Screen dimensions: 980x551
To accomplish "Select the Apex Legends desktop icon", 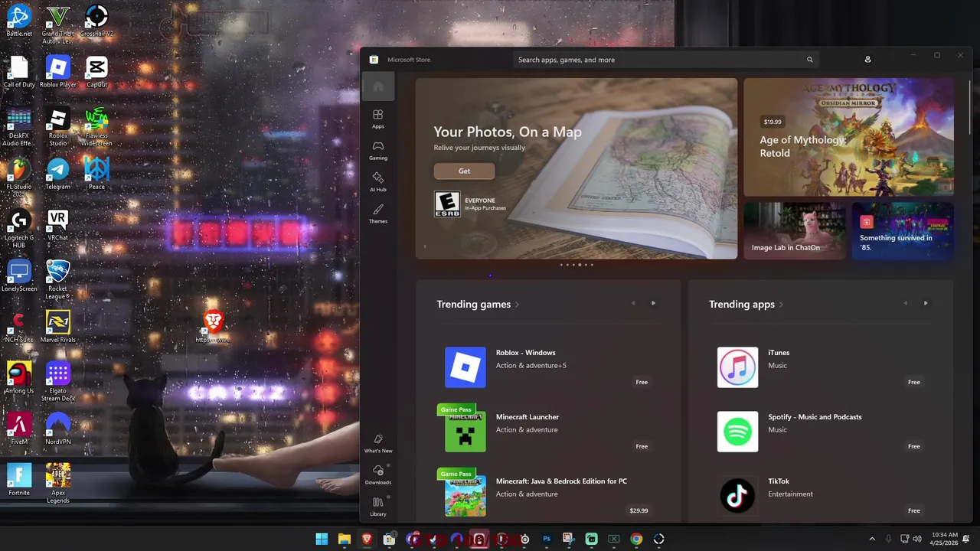I will pyautogui.click(x=58, y=484).
